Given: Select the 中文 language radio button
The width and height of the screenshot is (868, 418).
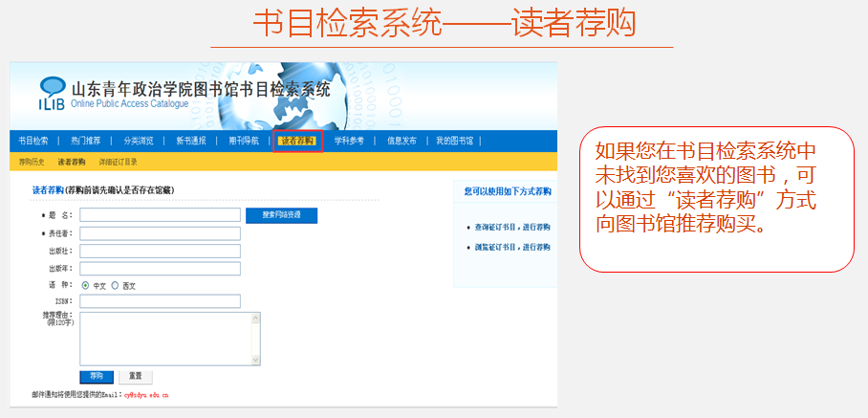Looking at the screenshot, I should (x=86, y=285).
